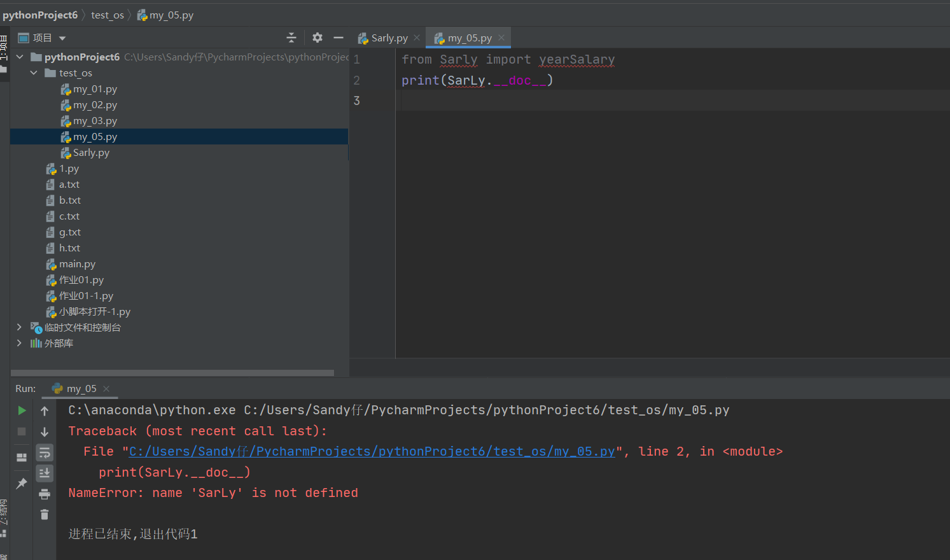Click the pythonProject6 folder icon

pos(36,57)
